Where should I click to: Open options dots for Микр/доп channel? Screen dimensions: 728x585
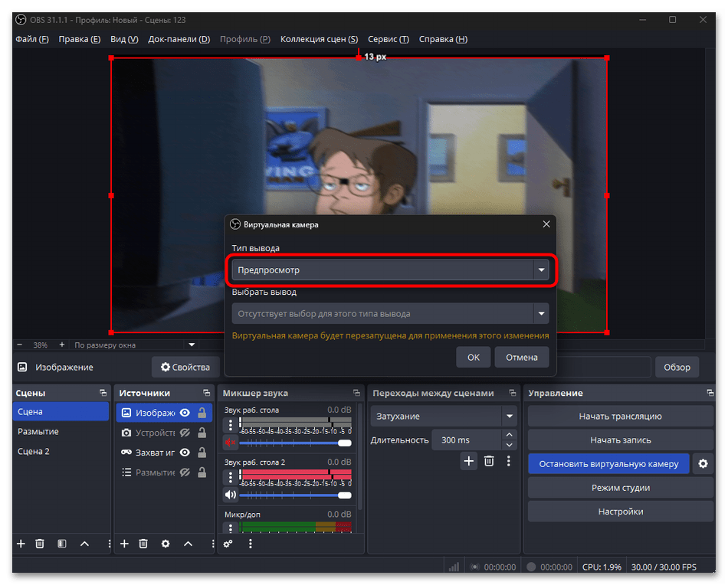[x=231, y=528]
